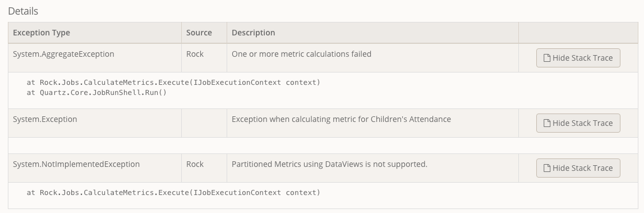Click the Source column header
Screen dimensions: 644x213
(199, 33)
